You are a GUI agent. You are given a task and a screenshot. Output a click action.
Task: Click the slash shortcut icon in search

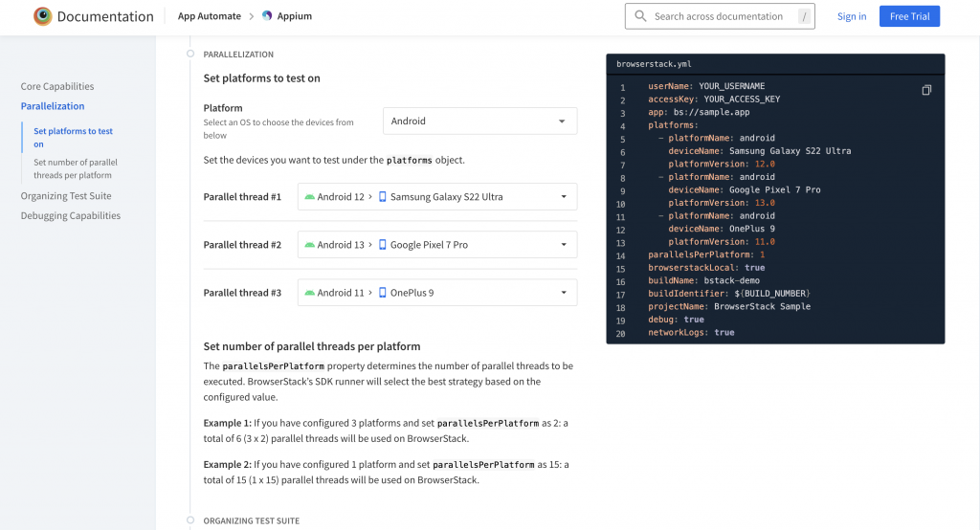tap(803, 16)
